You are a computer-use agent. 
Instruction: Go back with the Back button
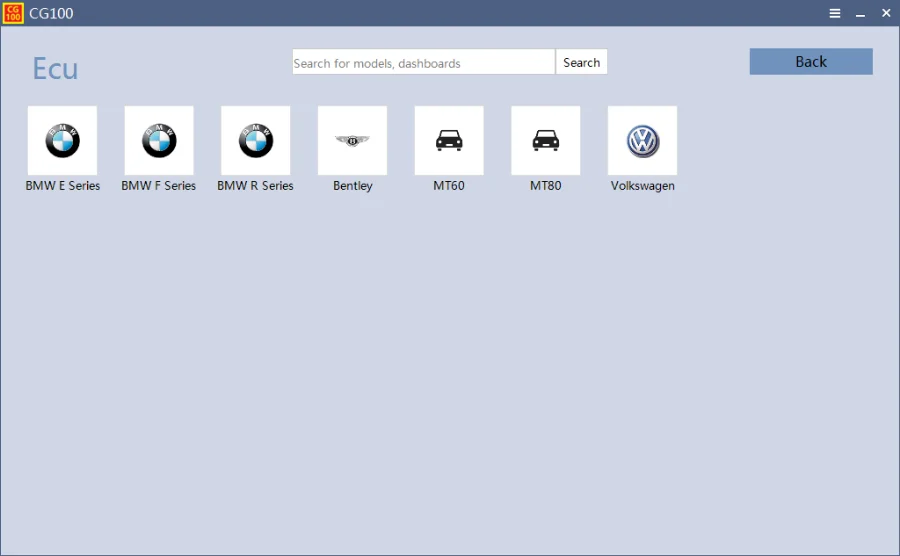coord(811,61)
